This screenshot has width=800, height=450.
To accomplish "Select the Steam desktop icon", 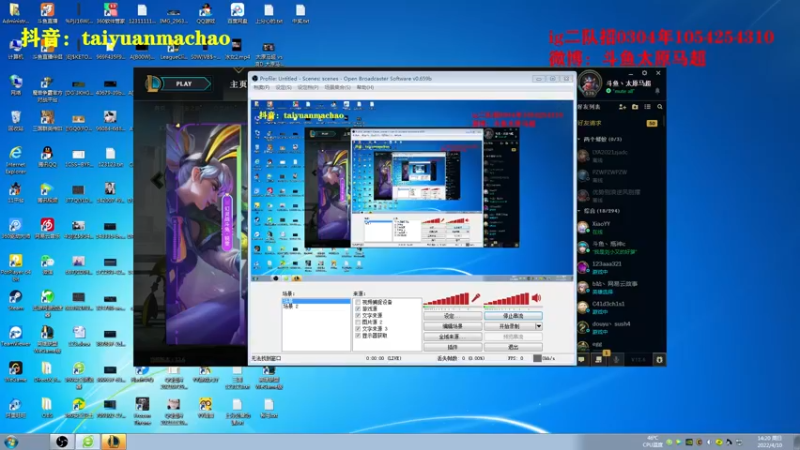I will pyautogui.click(x=15, y=300).
